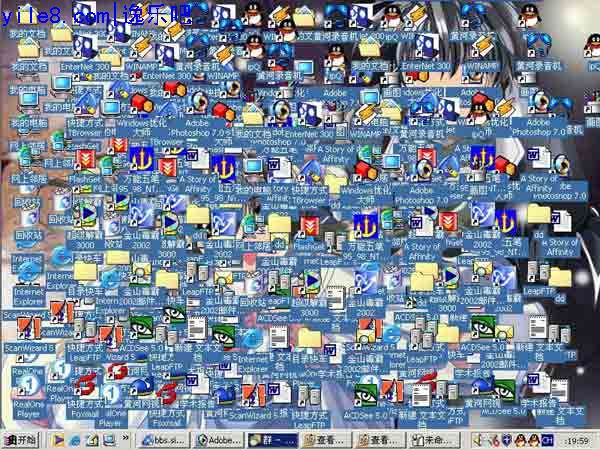
Task: Open the Start menu (开始) button
Action: click(x=22, y=439)
